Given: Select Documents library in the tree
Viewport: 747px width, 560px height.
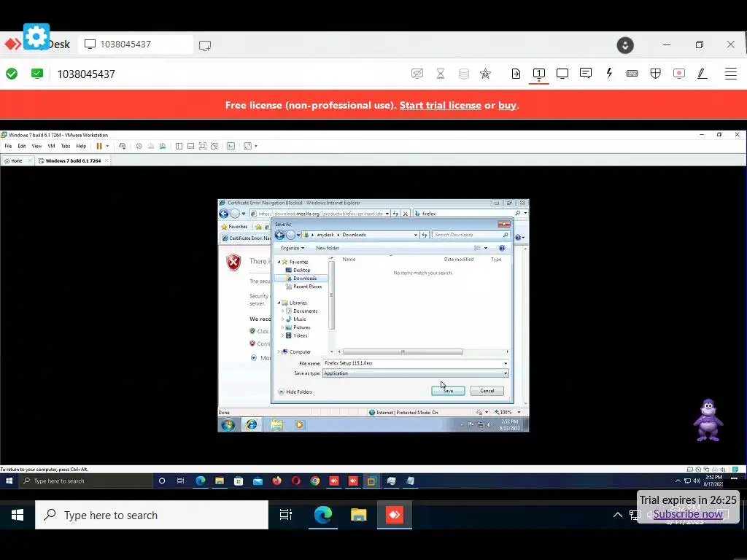Looking at the screenshot, I should (302, 311).
